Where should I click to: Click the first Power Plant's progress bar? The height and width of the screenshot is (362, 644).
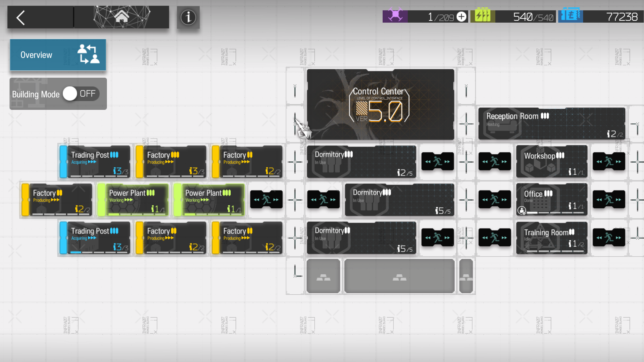137,214
